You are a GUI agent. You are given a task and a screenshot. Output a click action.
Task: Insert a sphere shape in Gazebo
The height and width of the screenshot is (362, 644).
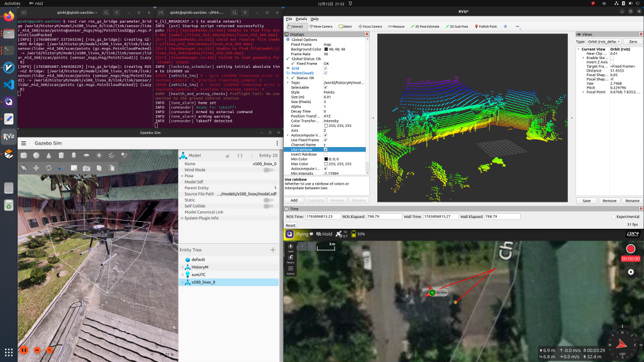click(37, 155)
